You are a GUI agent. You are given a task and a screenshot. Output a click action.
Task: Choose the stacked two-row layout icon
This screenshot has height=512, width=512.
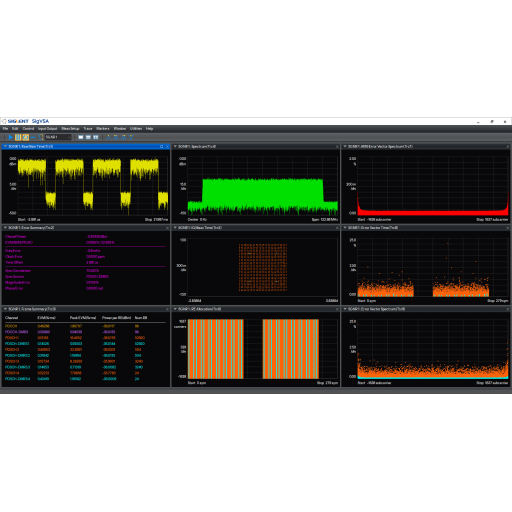[x=88, y=137]
